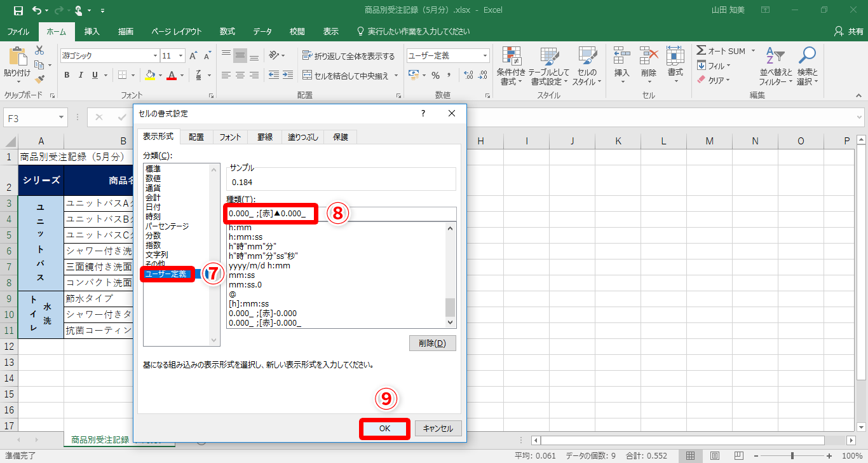Viewport: 868px width, 463px height.
Task: Open sort and filter (並べ替えとフィルター)
Action: coord(776,66)
